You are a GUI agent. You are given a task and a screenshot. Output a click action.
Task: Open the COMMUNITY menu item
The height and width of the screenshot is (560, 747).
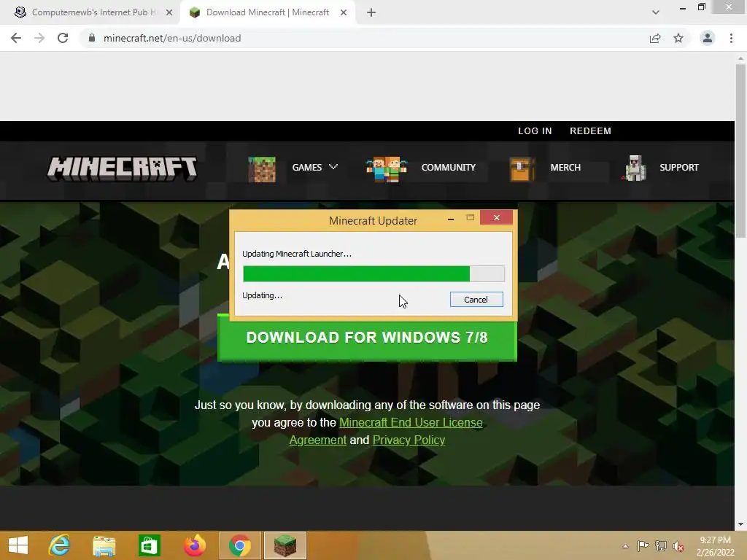[x=449, y=168]
